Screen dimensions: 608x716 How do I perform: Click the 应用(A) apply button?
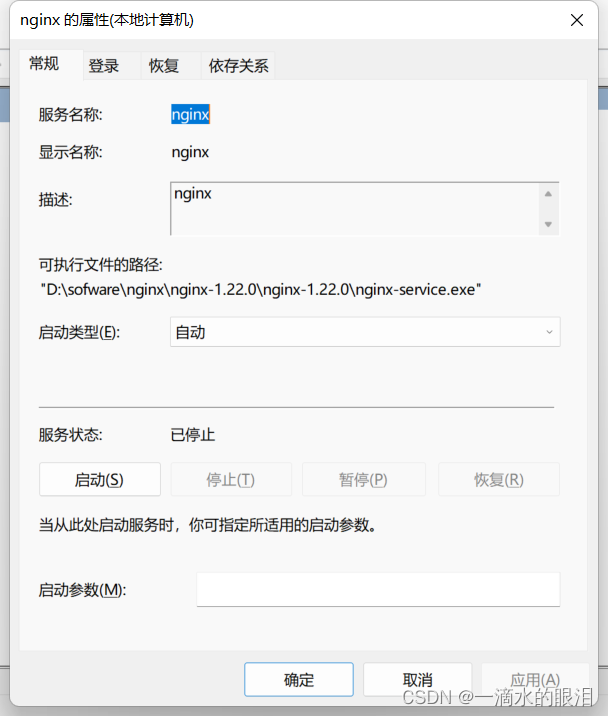click(535, 679)
